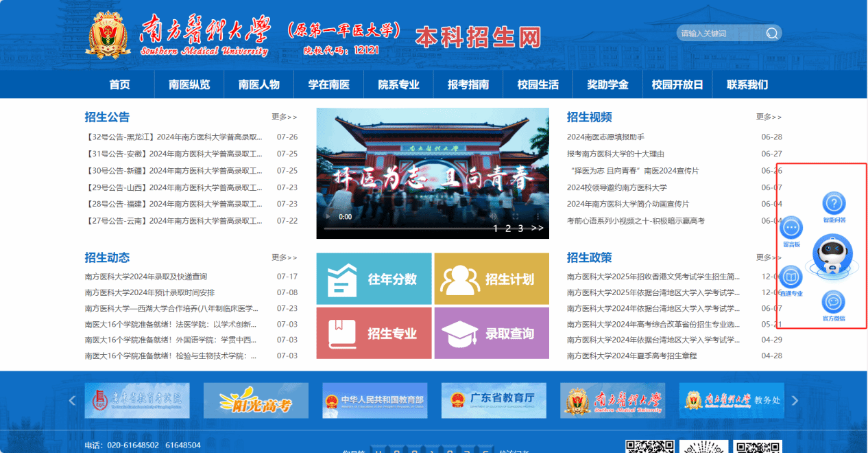Enter fullscreen on the video player
Image resolution: width=868 pixels, height=453 pixels.
(x=516, y=216)
